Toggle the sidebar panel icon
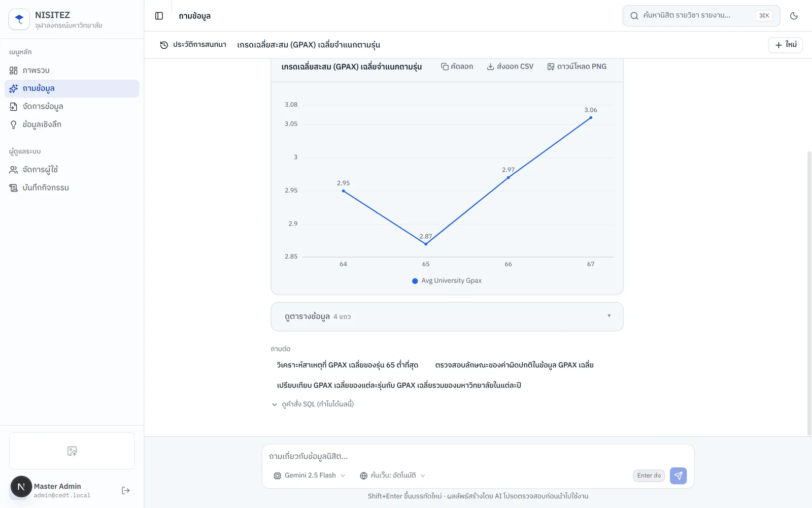 [159, 16]
